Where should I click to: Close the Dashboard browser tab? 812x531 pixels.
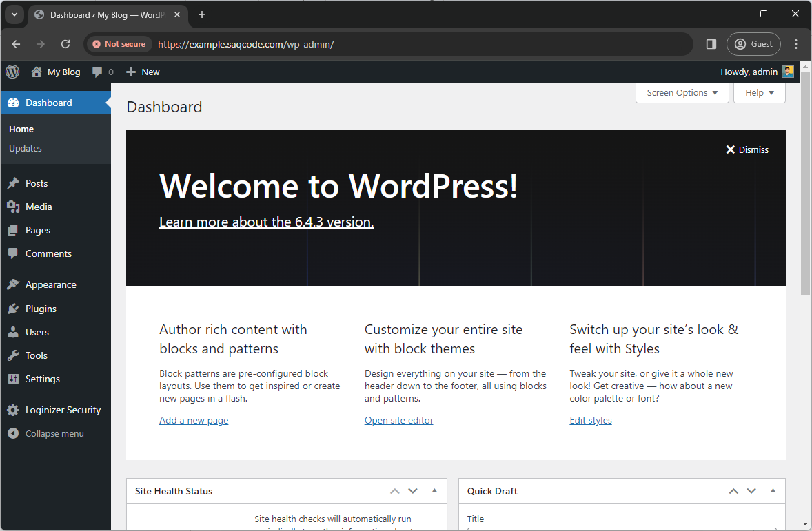pyautogui.click(x=177, y=14)
